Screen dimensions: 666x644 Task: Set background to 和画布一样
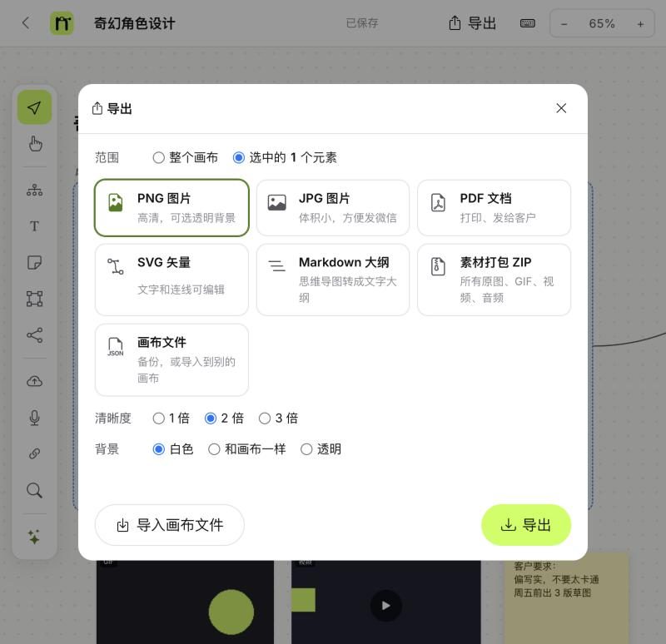coord(246,449)
